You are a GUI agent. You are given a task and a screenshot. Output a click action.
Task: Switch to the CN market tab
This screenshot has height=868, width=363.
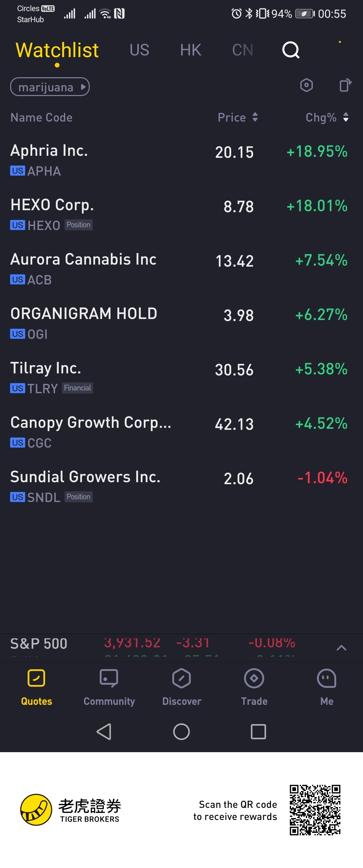(243, 50)
